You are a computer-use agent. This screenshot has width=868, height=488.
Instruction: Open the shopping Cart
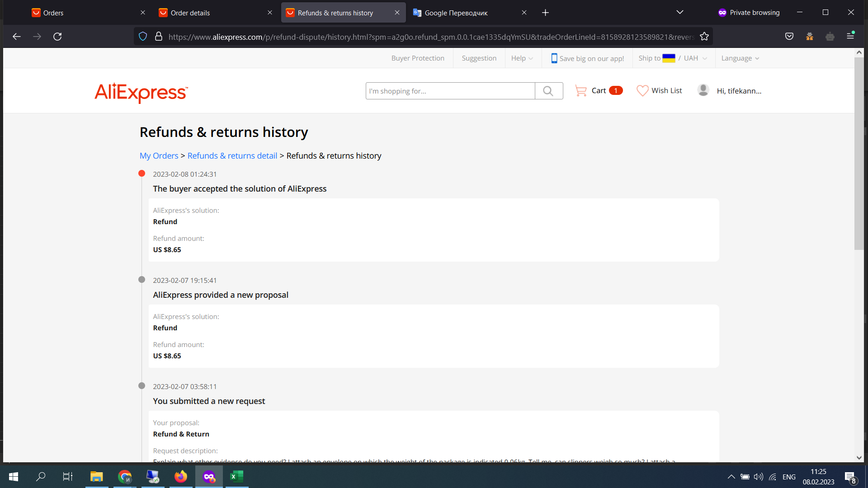click(x=599, y=91)
